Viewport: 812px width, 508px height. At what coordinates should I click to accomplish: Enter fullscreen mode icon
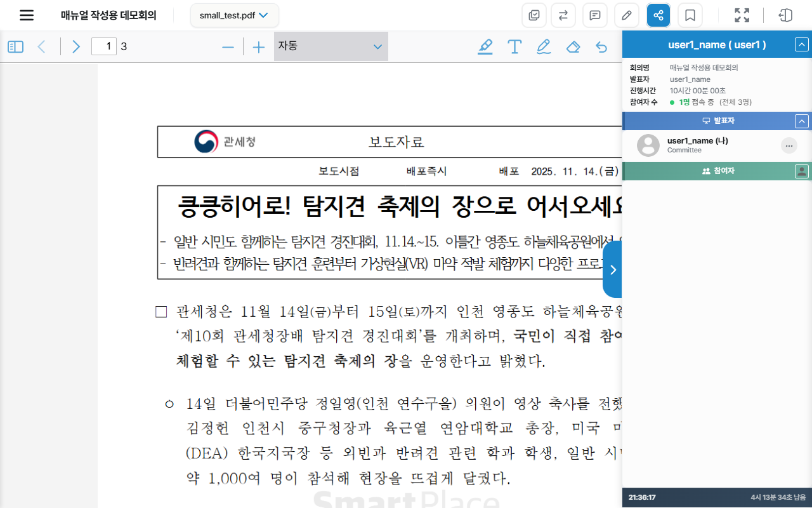coord(742,15)
